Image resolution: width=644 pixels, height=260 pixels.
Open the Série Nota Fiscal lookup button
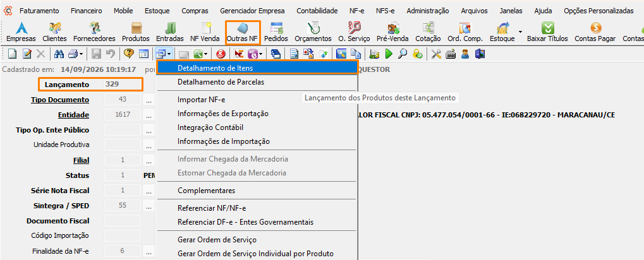coord(149,191)
